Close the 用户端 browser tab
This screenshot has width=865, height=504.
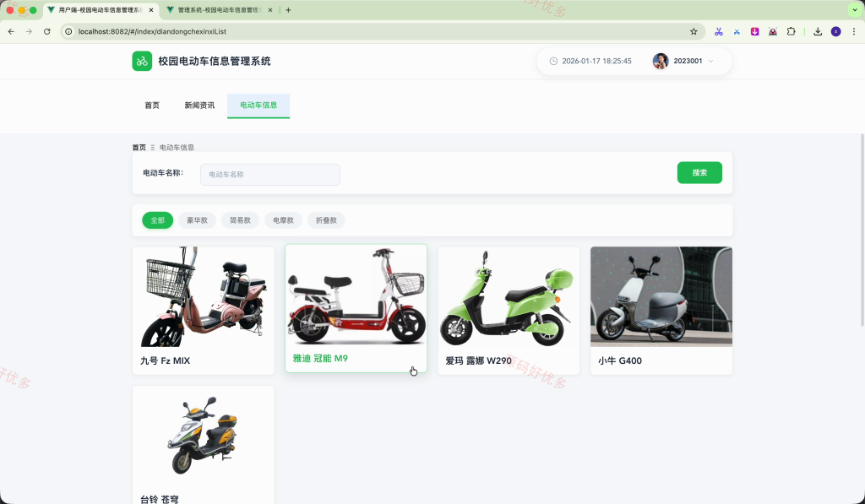coord(151,10)
